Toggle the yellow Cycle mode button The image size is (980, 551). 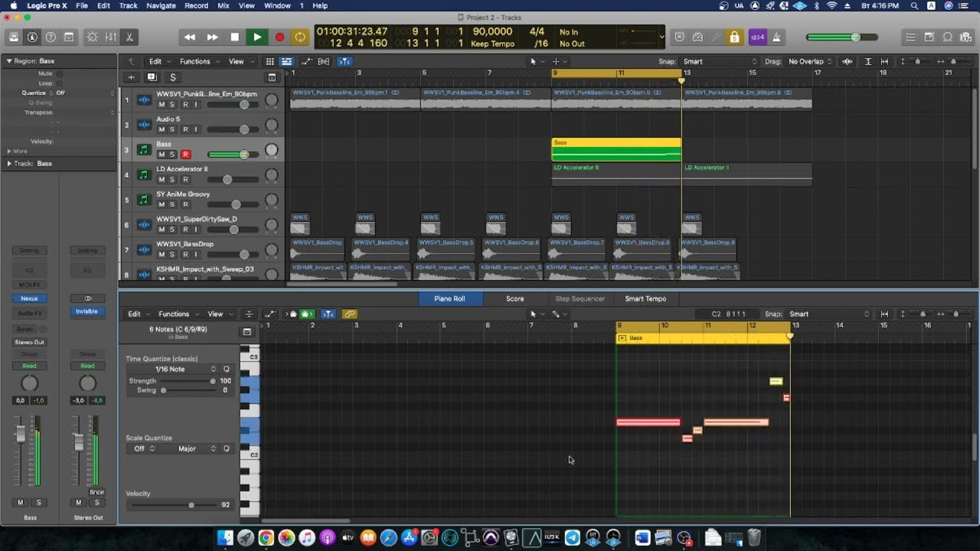300,37
